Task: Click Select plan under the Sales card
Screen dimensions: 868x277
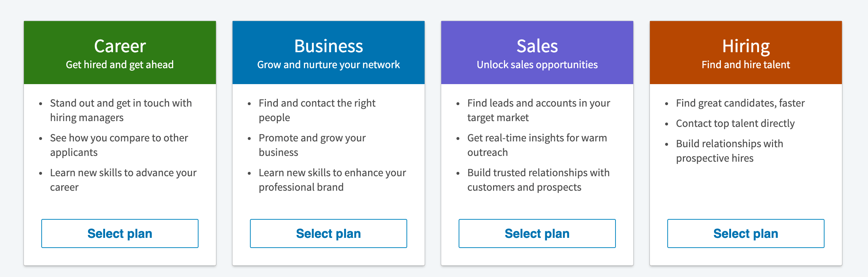Action: 537,233
